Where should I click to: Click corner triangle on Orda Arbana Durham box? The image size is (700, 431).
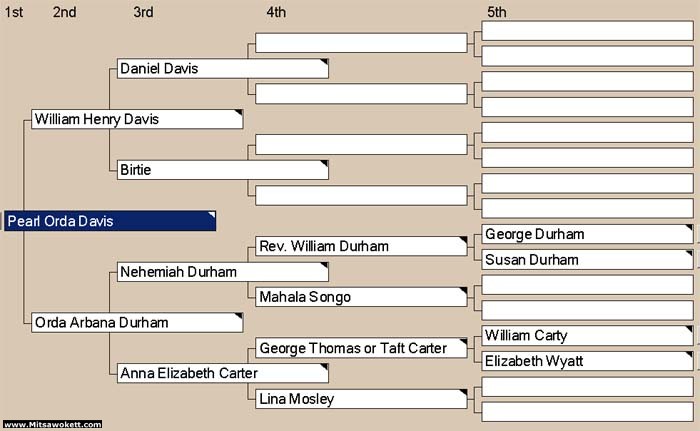(x=239, y=317)
